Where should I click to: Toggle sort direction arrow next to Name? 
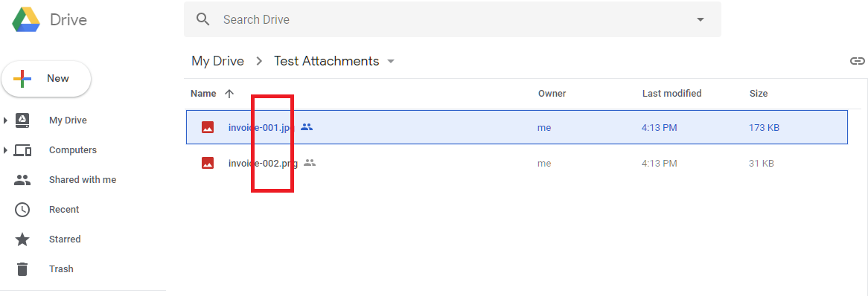229,94
